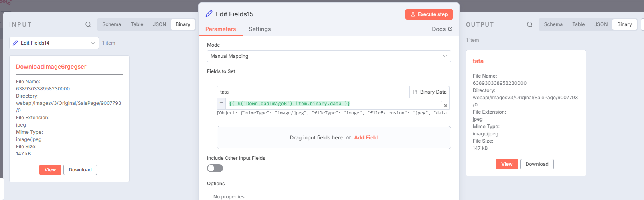The image size is (644, 200).
Task: Click the equals sign expression toggle icon
Action: 221,104
